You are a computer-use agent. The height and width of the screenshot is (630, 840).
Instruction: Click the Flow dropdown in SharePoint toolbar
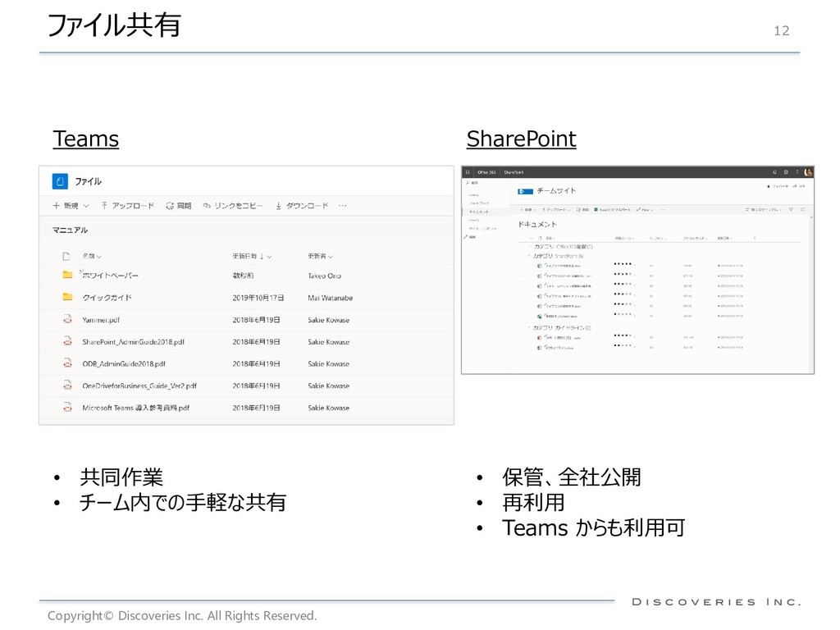click(x=645, y=210)
